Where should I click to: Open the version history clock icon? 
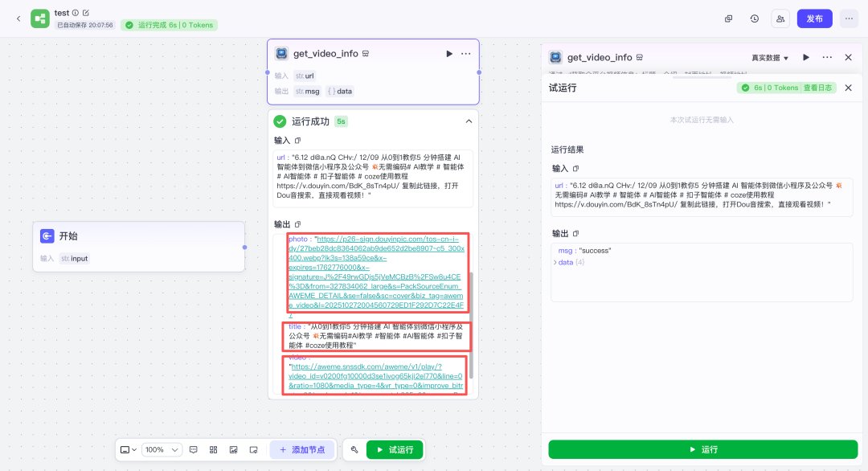pos(754,18)
